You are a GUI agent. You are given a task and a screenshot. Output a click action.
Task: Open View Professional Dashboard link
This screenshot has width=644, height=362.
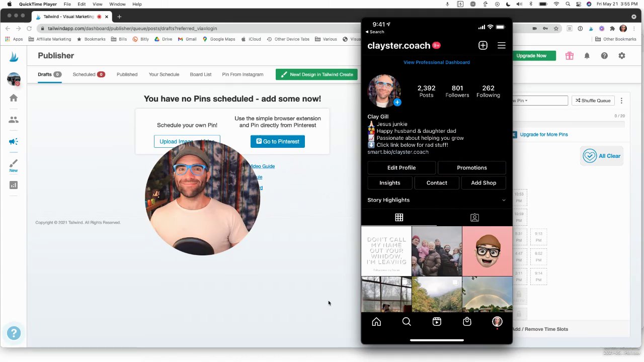[437, 62]
